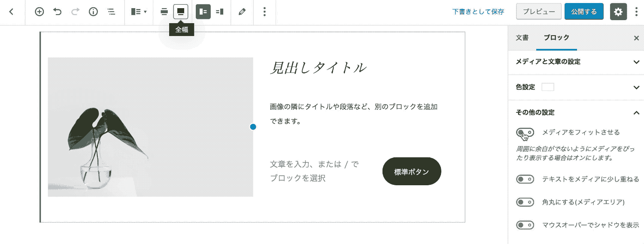Screen dimensions: 644x244
Task: Undo the last edit
Action: (x=58, y=12)
